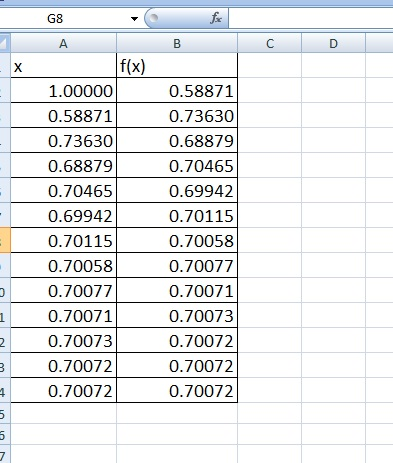Image resolution: width=393 pixels, height=463 pixels.
Task: Click column B cell with 0.73630
Action: click(177, 115)
